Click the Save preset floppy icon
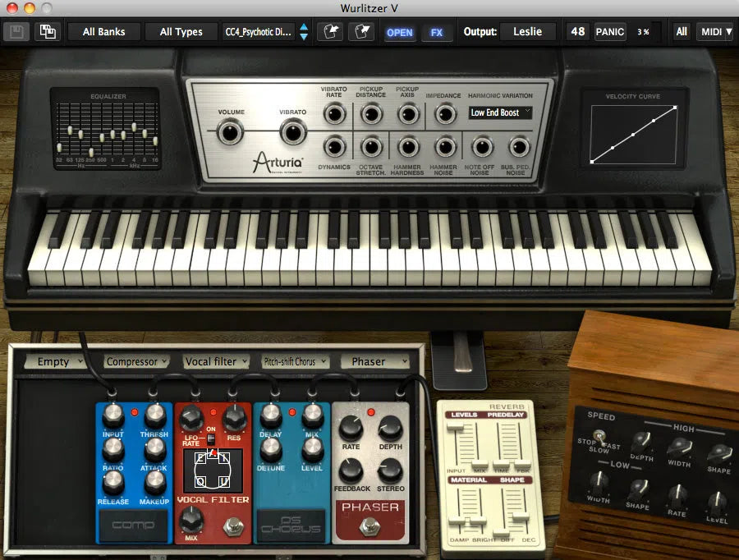739x560 pixels. coord(15,32)
